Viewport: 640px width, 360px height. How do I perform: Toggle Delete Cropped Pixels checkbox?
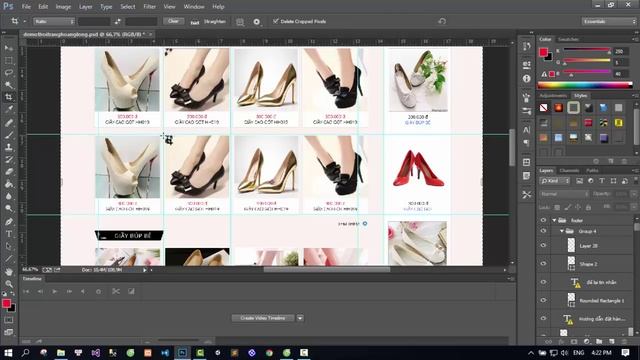pyautogui.click(x=276, y=21)
